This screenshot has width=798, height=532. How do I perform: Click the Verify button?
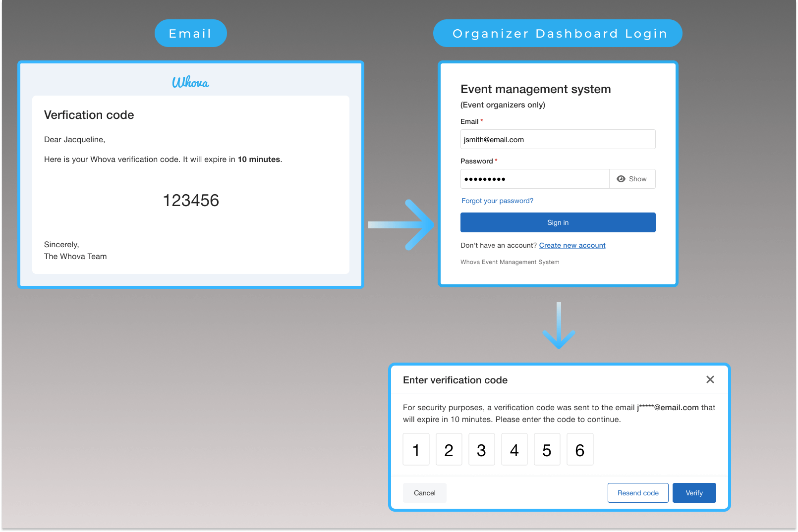(x=694, y=493)
